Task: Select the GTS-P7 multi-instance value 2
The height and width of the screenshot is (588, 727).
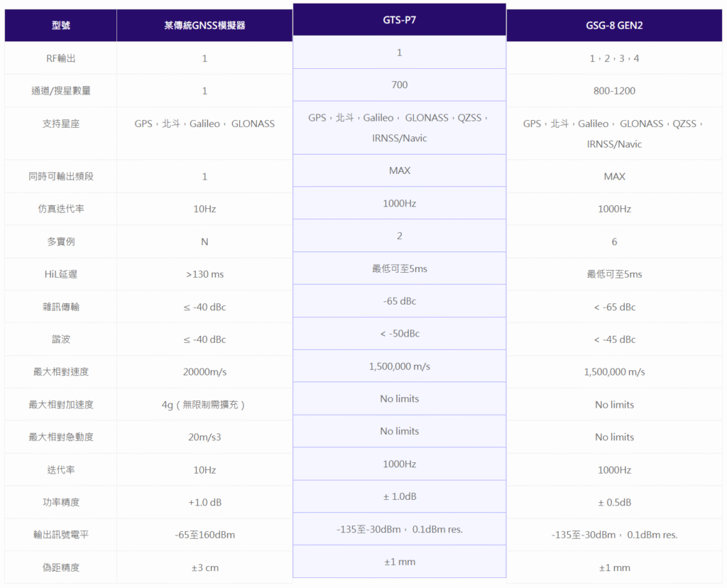Action: [399, 236]
